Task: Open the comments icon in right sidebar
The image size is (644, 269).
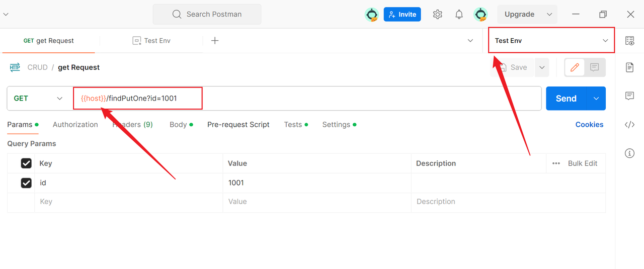Action: [629, 96]
